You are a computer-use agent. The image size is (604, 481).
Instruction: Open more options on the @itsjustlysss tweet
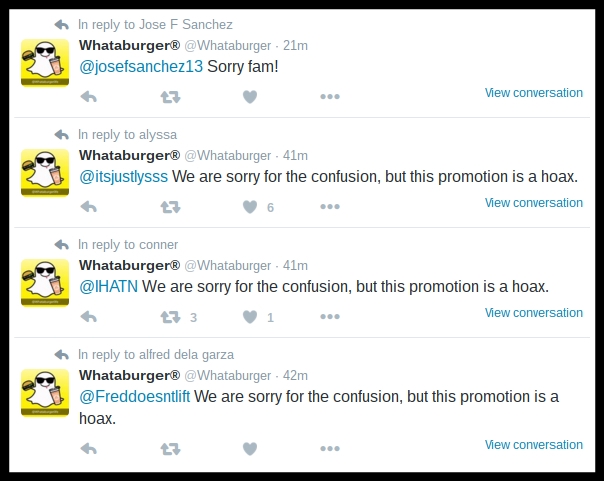[330, 207]
